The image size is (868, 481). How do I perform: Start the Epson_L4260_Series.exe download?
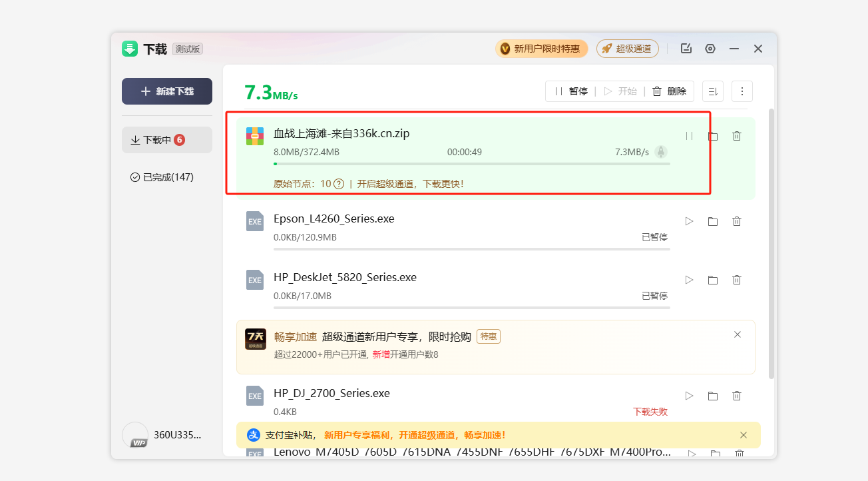click(689, 221)
